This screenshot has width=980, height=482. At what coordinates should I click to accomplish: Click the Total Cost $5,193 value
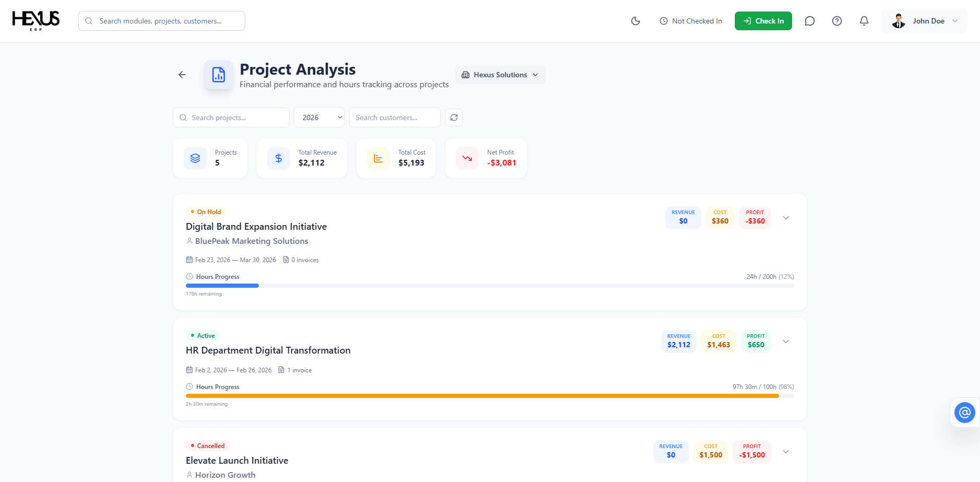pos(411,163)
